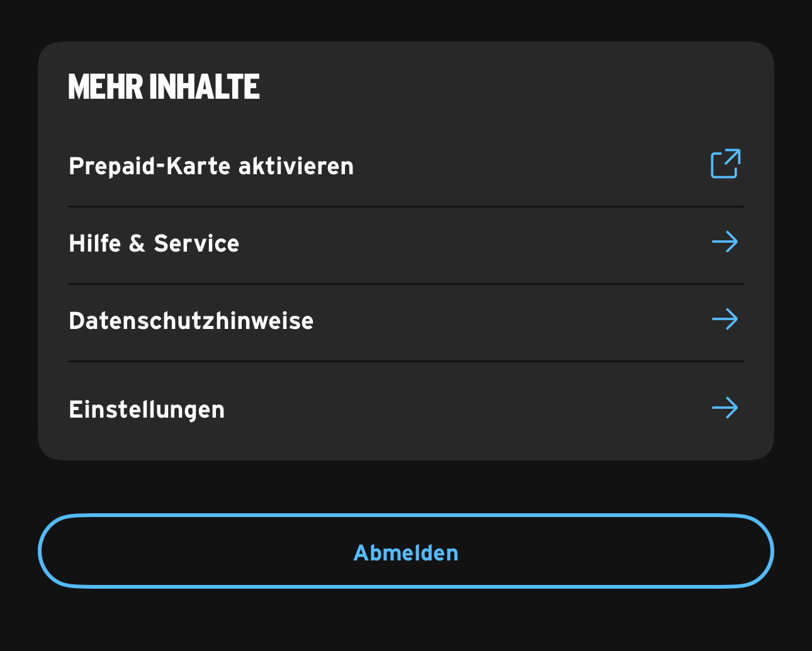The height and width of the screenshot is (651, 812).
Task: Click the arrow icon next to Datenschutzhinweise
Action: (725, 320)
